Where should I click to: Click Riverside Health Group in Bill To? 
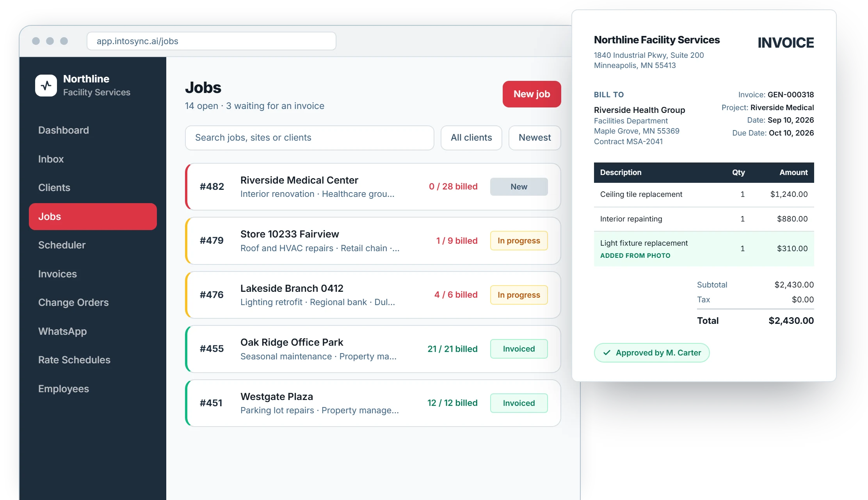point(639,110)
